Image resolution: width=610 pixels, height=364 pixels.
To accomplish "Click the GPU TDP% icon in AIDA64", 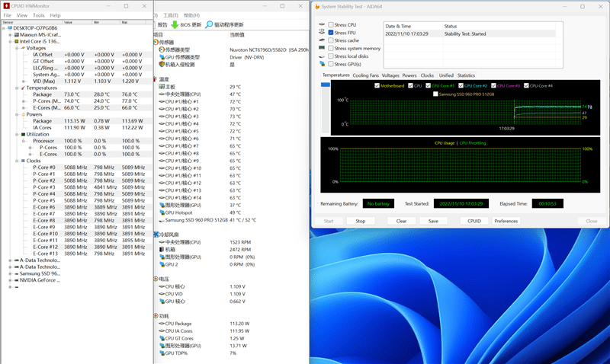I will pos(162,353).
